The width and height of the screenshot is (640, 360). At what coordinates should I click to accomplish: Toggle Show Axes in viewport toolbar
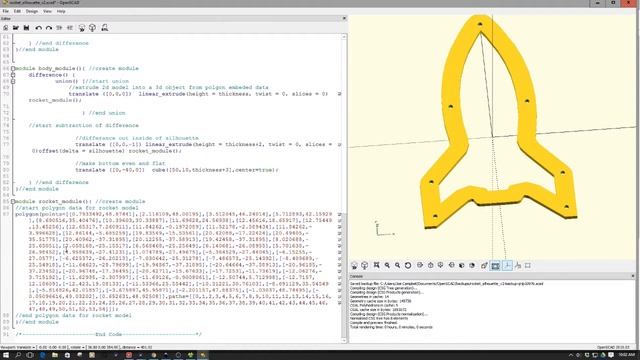coord(507,265)
